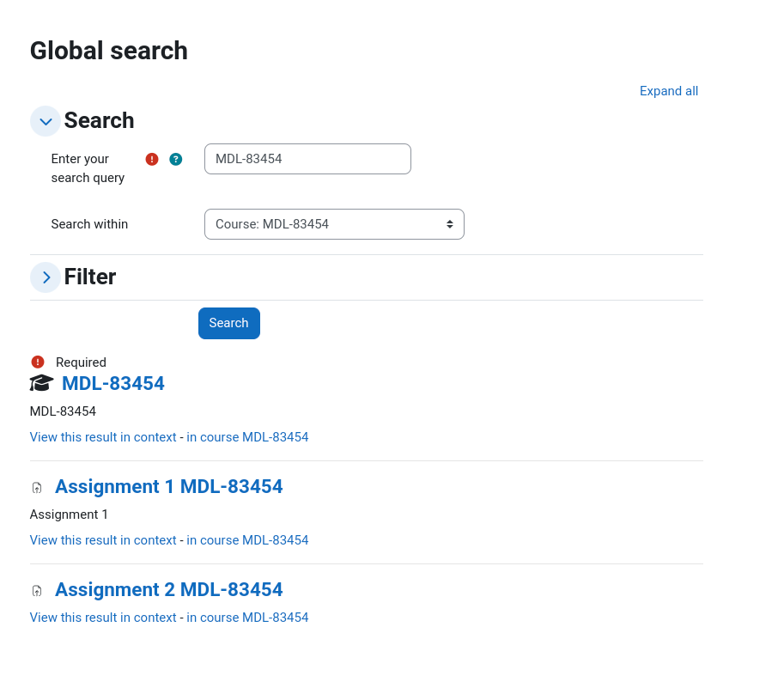The height and width of the screenshot is (694, 784).
Task: Collapse the Search section chevron
Action: pos(46,121)
